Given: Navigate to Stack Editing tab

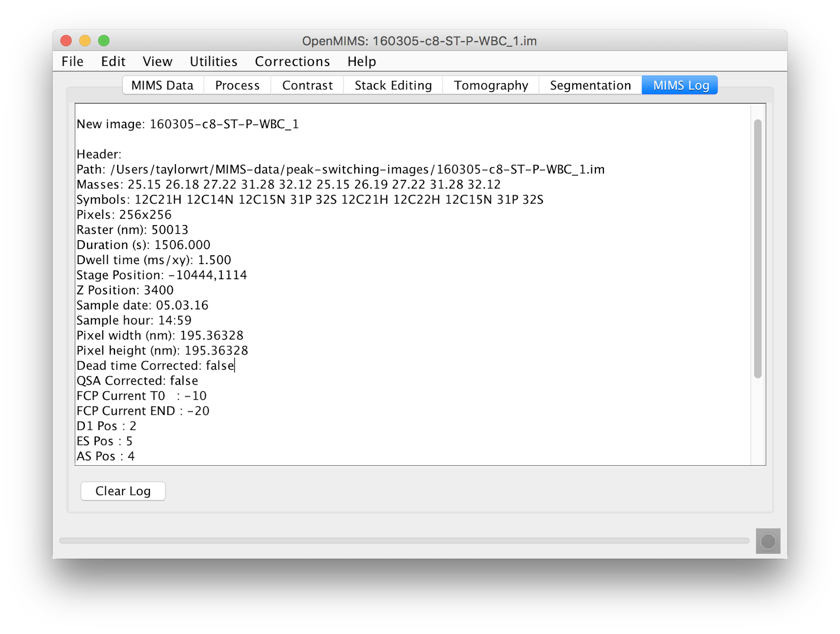Looking at the screenshot, I should (x=394, y=84).
